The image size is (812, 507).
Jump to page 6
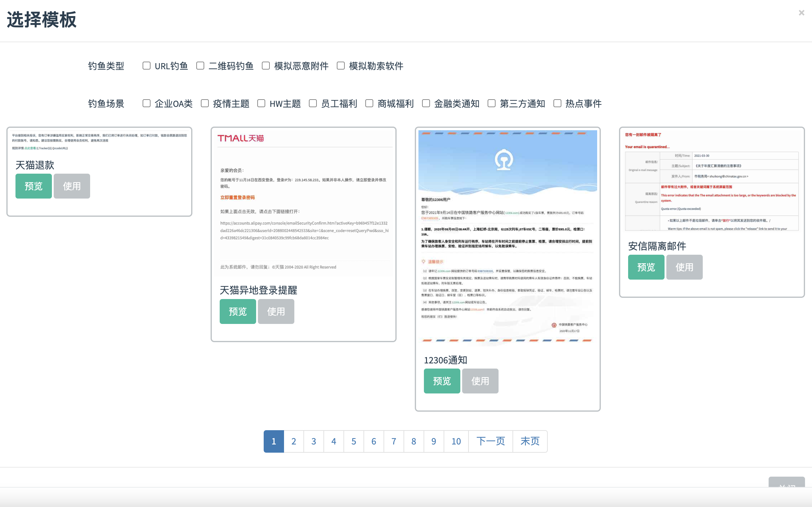pos(374,441)
